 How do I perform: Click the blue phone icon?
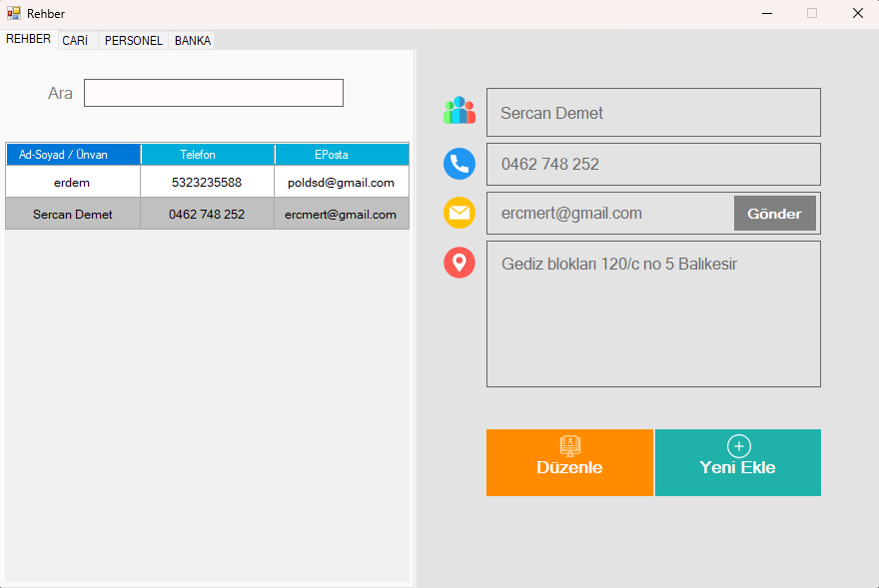tap(459, 164)
